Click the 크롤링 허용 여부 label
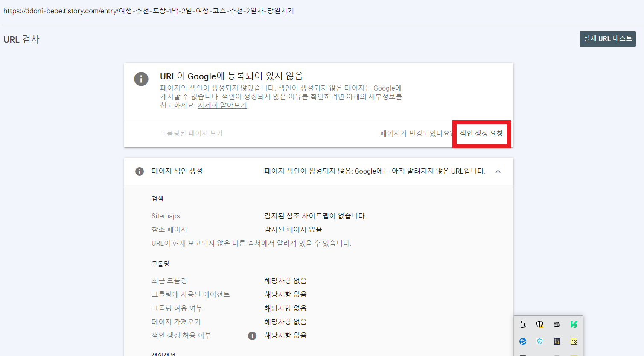 click(x=177, y=309)
